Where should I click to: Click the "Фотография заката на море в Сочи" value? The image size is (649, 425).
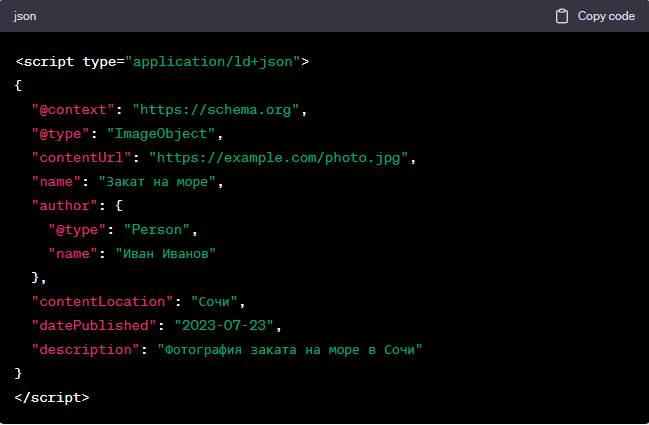(290, 350)
